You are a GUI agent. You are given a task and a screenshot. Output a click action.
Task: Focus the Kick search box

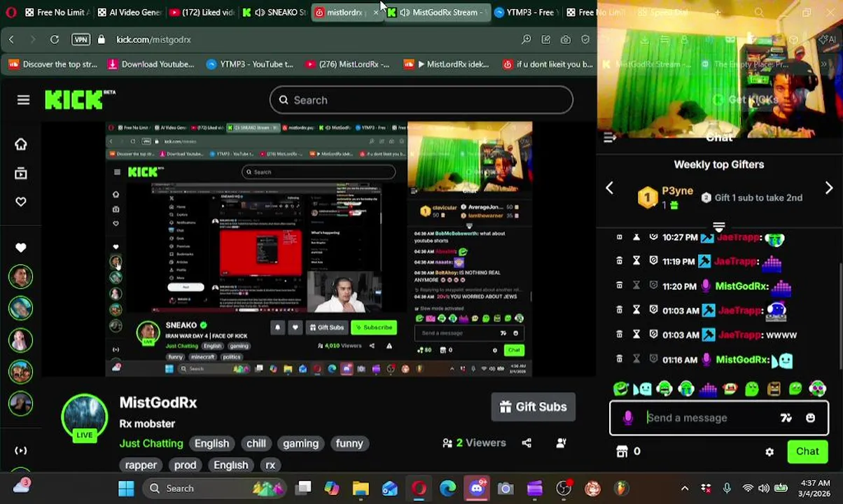pyautogui.click(x=421, y=100)
